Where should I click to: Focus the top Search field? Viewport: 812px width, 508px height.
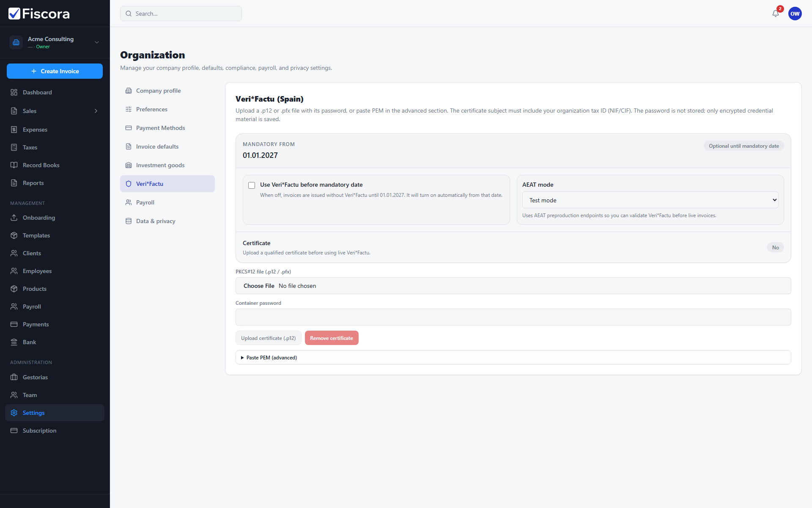[181, 14]
